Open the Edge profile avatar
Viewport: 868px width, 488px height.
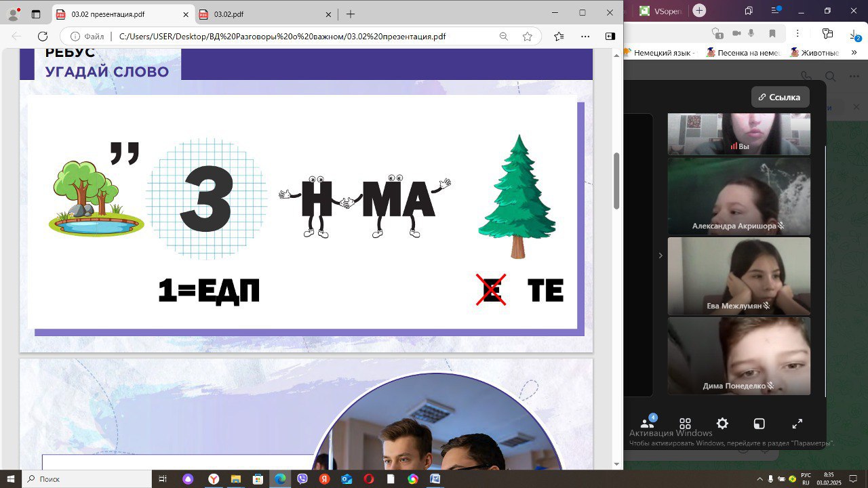13,14
